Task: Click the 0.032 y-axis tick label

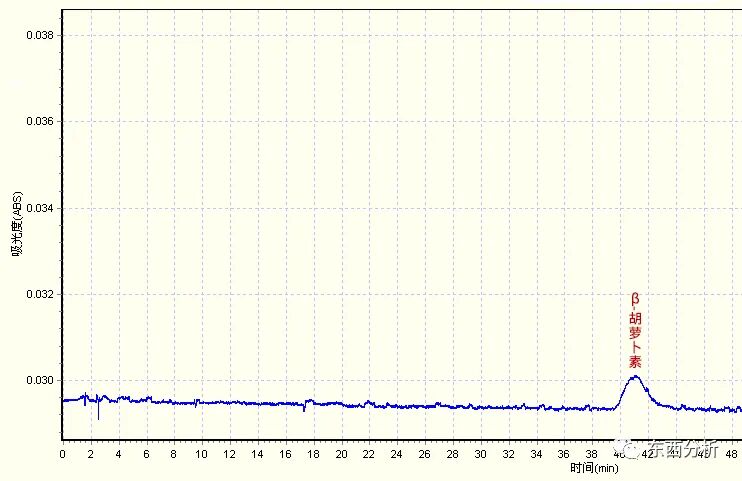Action: [x=38, y=295]
